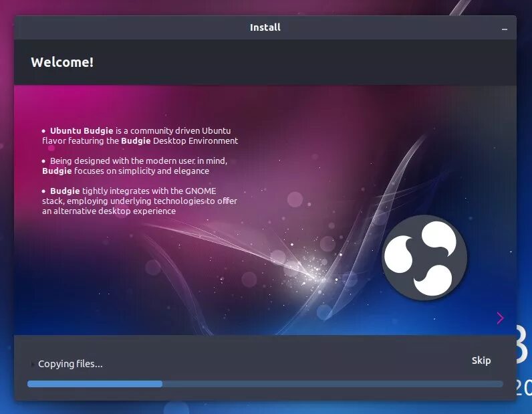
Task: Click the Ubuntu Budgie logo
Action: (424, 257)
